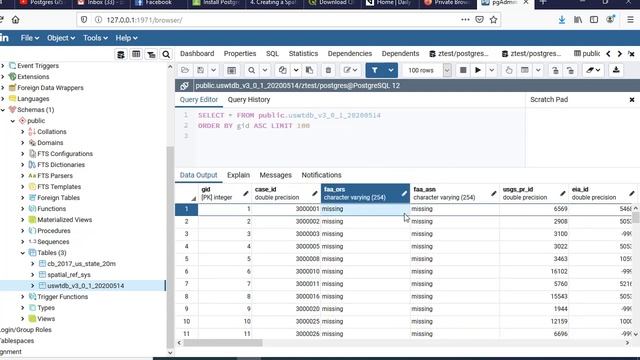Open the execute options dropdown arrow
Image resolution: width=640 pixels, height=360 pixels.
[491, 70]
